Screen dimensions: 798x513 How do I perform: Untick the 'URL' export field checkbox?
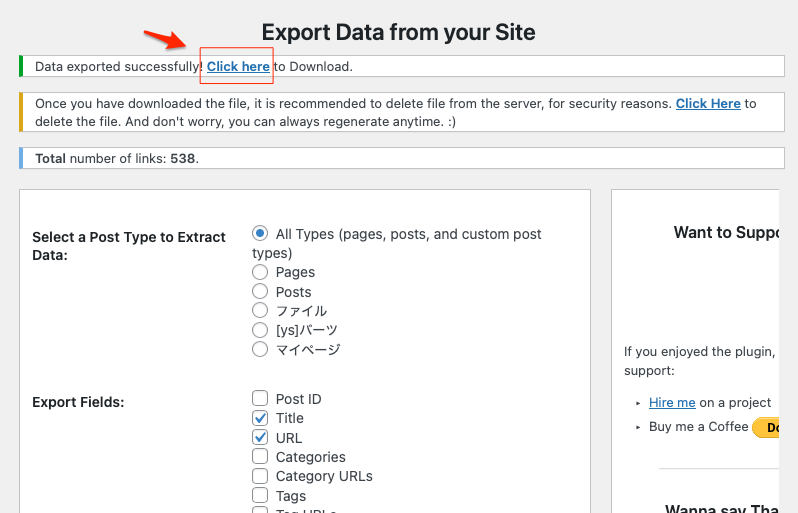click(260, 438)
